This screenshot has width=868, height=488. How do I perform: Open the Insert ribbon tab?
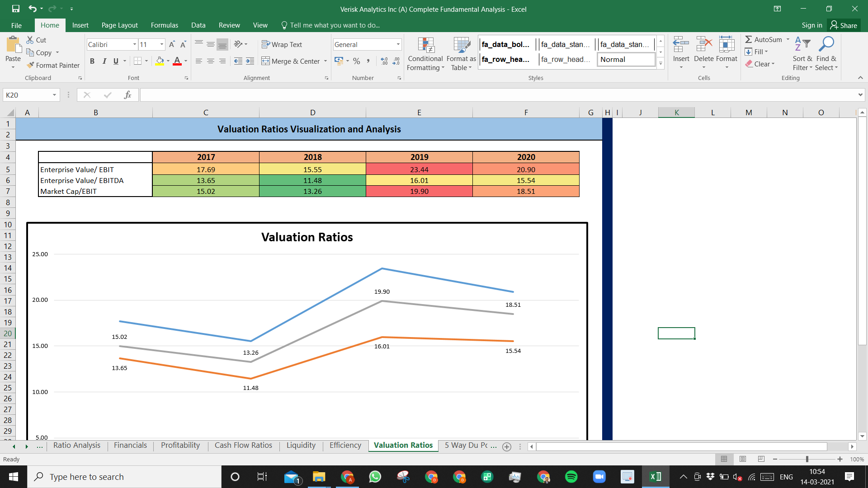(80, 25)
